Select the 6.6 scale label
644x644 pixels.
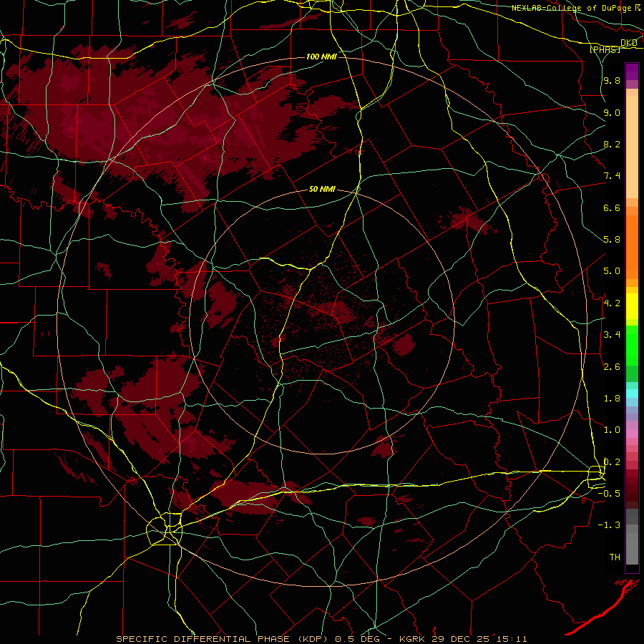612,208
